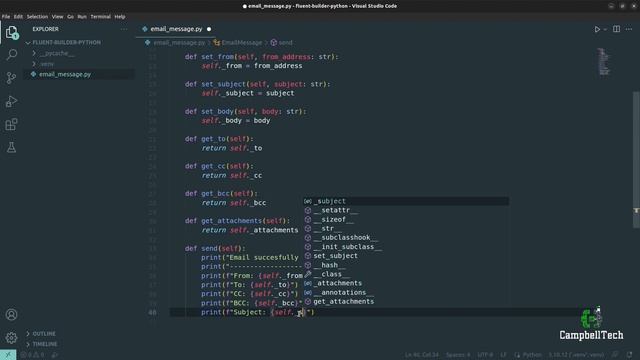Open the File menu

point(6,17)
